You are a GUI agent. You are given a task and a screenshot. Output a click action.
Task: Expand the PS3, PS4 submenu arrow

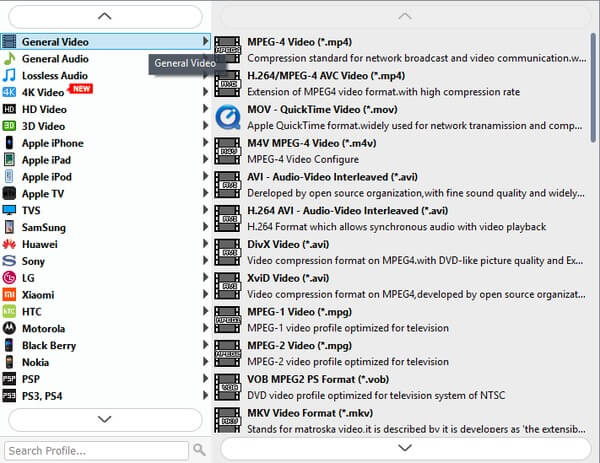pyautogui.click(x=205, y=395)
